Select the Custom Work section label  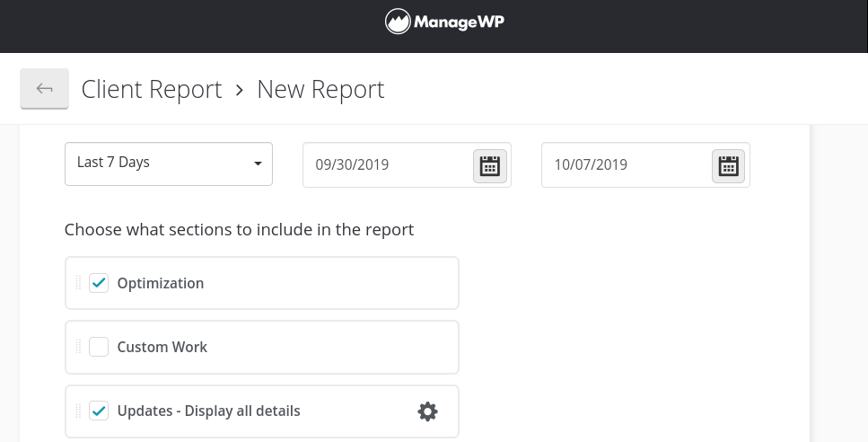point(162,347)
